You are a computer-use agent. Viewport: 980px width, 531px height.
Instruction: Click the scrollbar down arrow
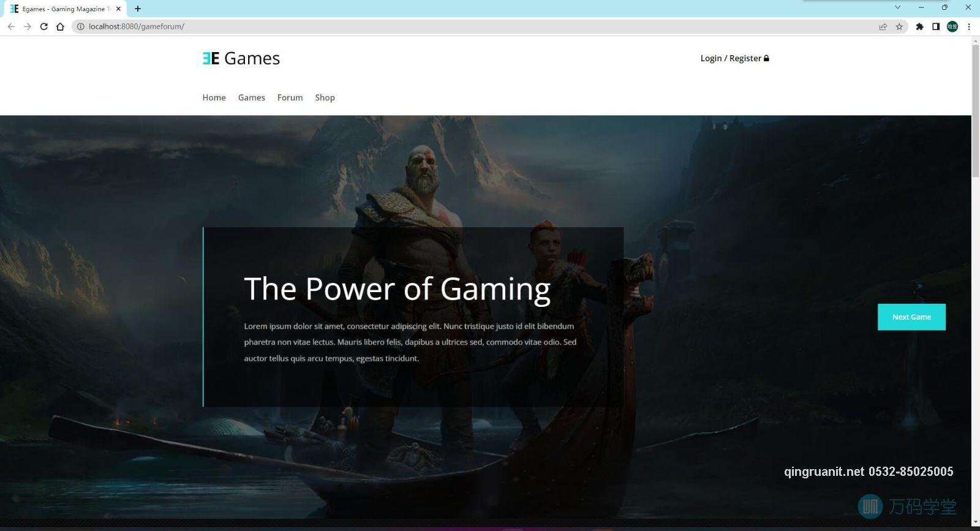click(975, 522)
